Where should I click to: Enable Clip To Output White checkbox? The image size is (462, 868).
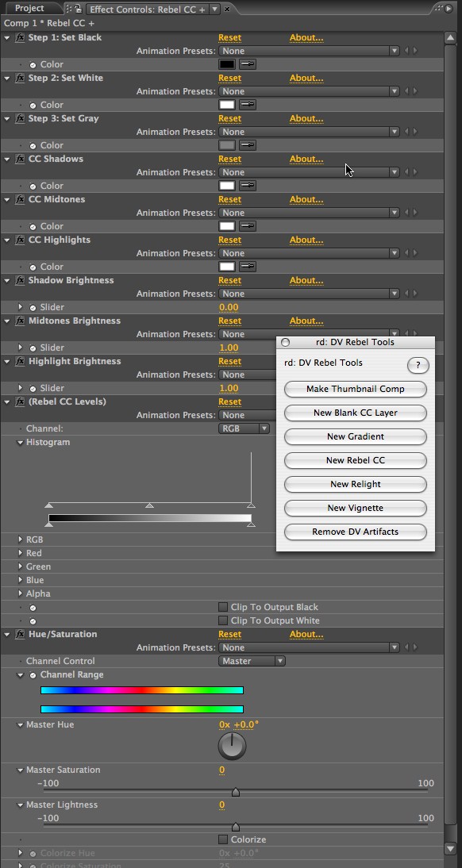point(223,620)
